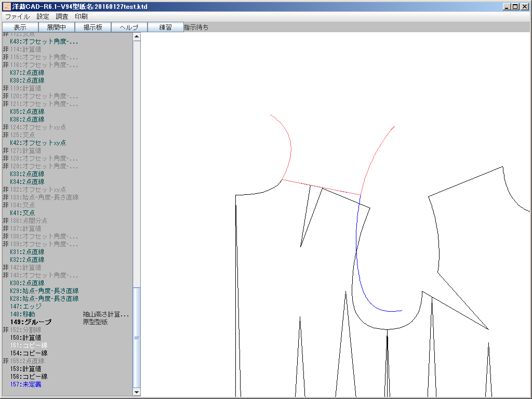Viewport: 532px width, 399px height.
Task: Click the 表示 button
Action: point(20,27)
